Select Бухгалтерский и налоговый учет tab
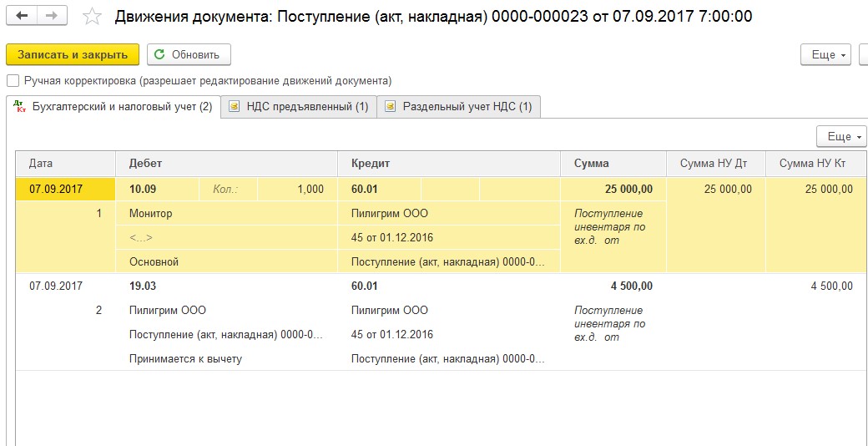868x446 pixels. 121,107
